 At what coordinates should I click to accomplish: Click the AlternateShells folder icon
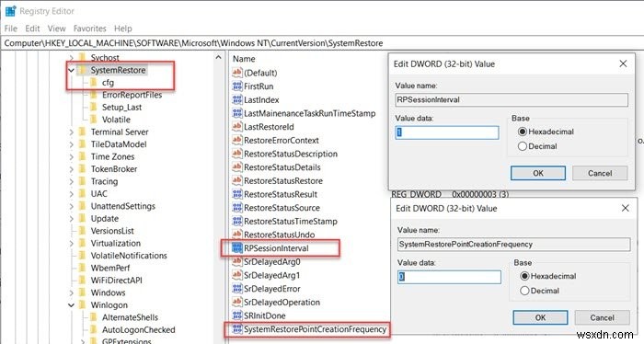[94, 317]
